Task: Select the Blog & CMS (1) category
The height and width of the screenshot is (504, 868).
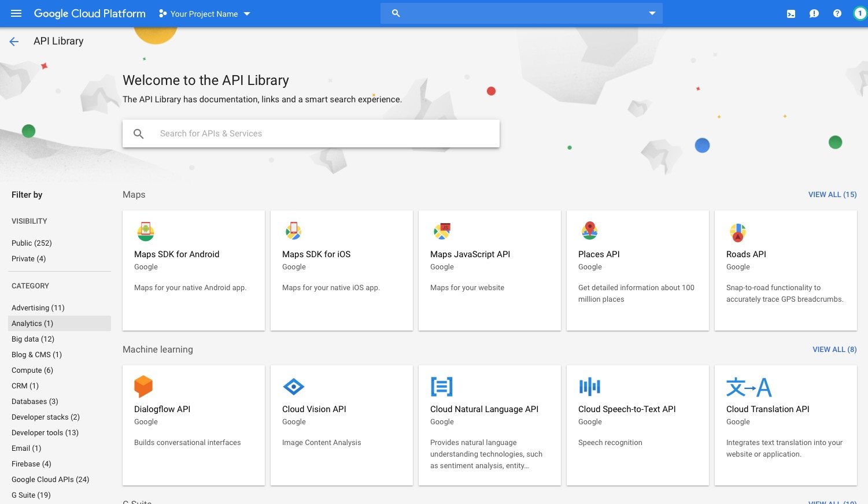Action: tap(37, 355)
